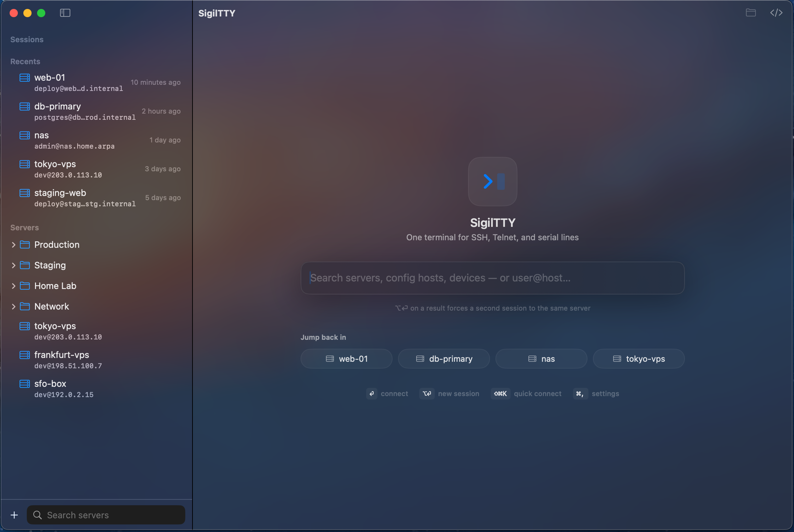Screen dimensions: 794x532
Task: Jump back into web-01 session button
Action: tap(347, 359)
